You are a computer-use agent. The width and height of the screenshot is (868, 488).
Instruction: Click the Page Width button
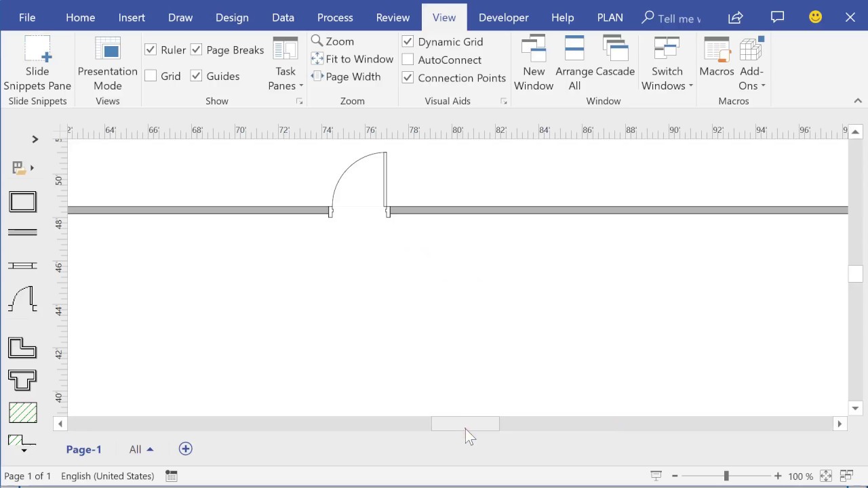(346, 77)
